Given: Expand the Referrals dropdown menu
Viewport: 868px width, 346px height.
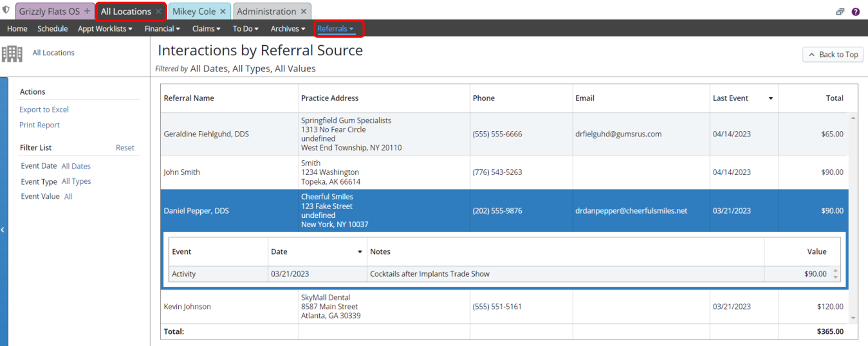Looking at the screenshot, I should click(335, 29).
